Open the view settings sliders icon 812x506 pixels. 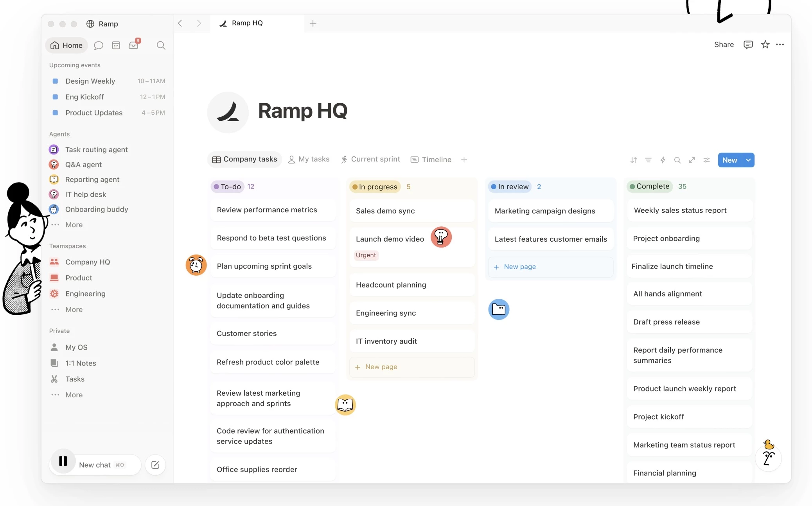click(706, 160)
